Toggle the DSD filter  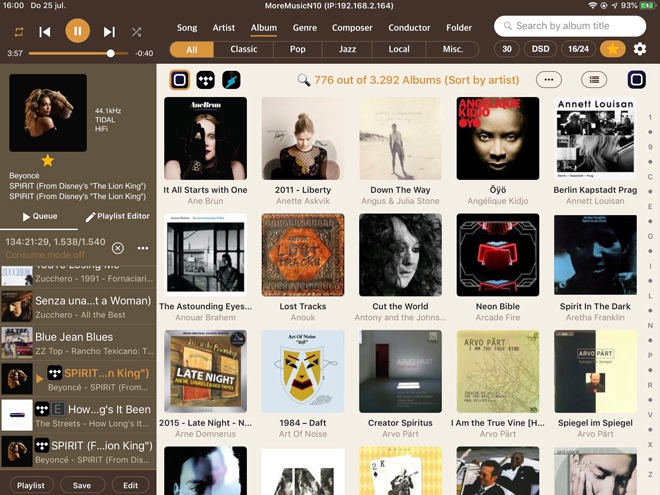pyautogui.click(x=540, y=49)
